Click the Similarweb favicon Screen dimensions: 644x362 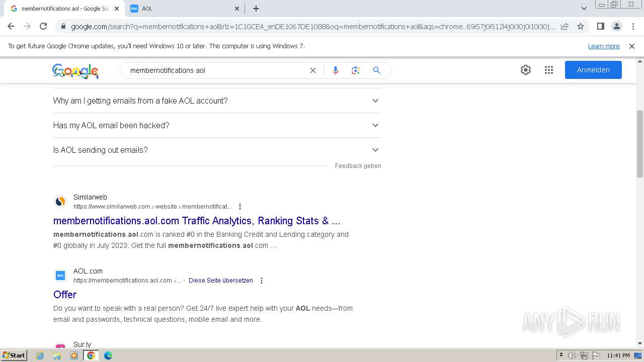[x=60, y=202]
